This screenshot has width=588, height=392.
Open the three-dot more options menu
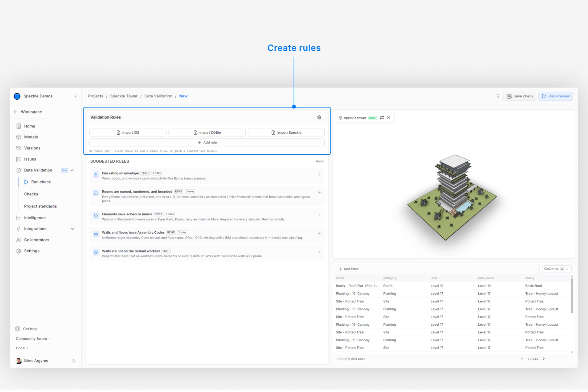pyautogui.click(x=498, y=96)
